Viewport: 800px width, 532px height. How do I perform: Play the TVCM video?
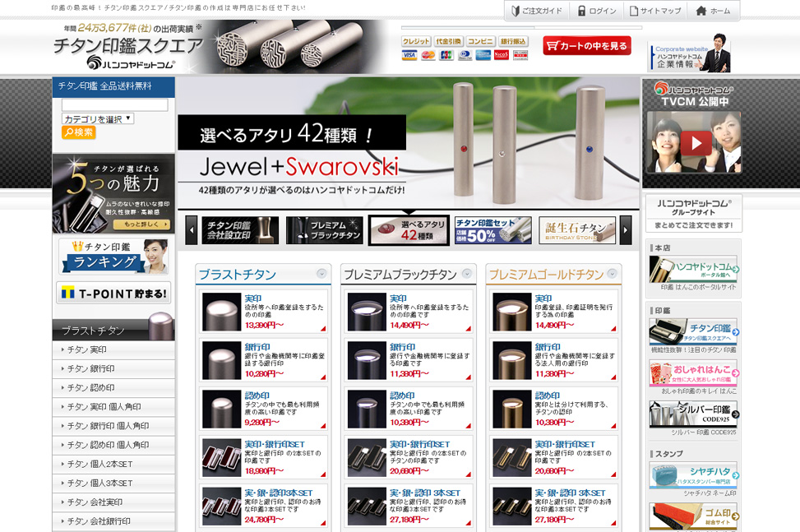click(x=695, y=143)
